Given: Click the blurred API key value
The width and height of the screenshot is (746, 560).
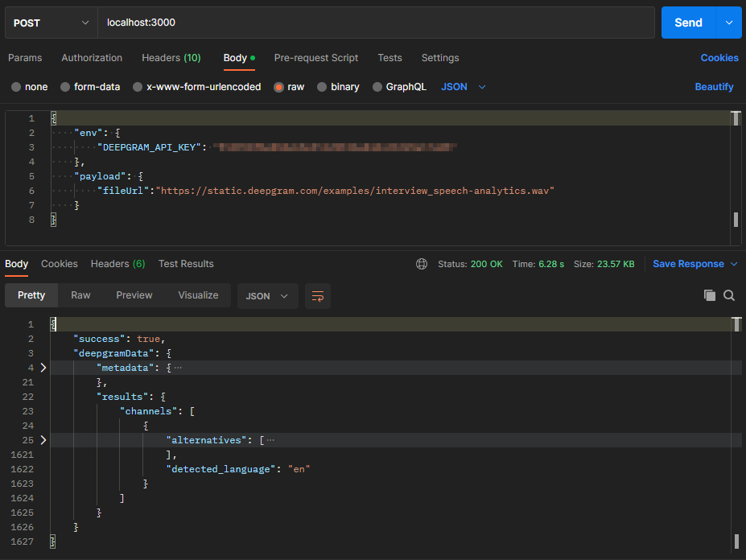Looking at the screenshot, I should pyautogui.click(x=335, y=147).
